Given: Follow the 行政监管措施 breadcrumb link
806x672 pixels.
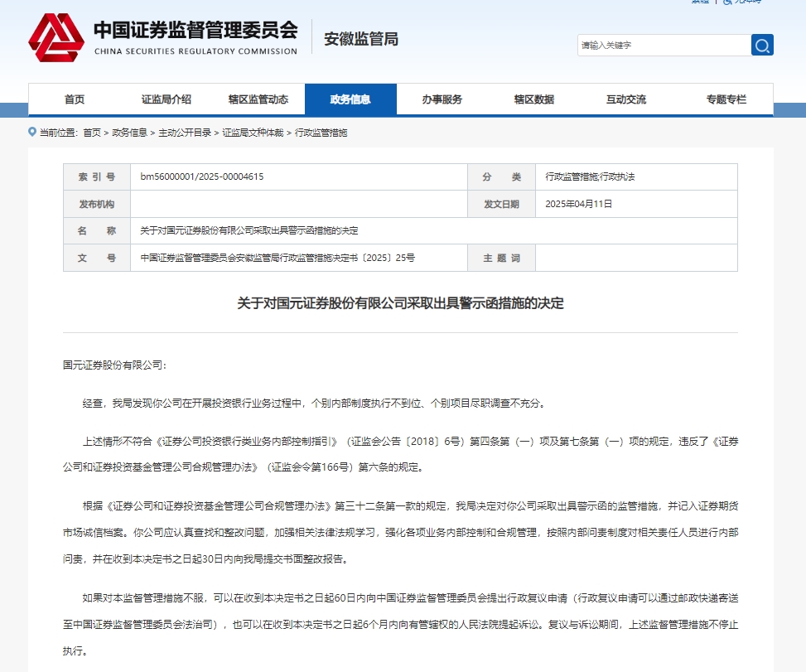Looking at the screenshot, I should pos(321,133).
